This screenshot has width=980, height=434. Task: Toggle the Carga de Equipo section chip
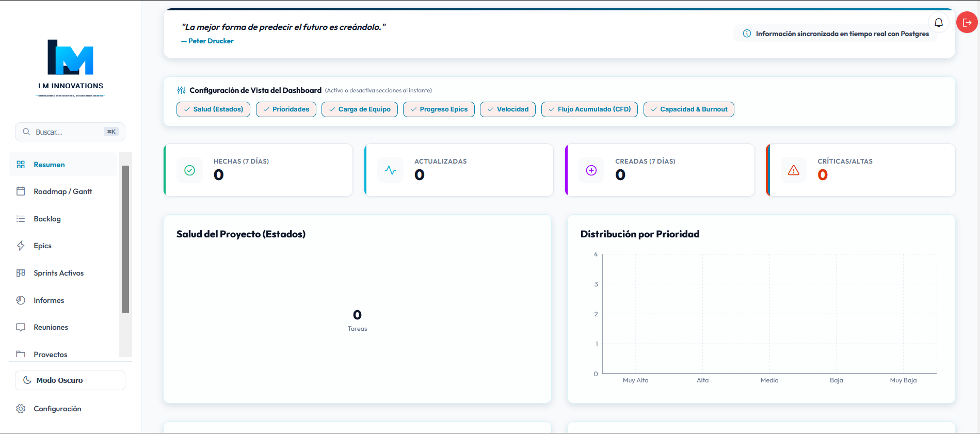[360, 109]
